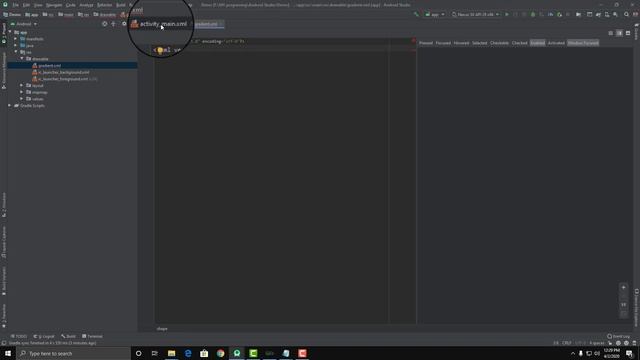Open Microsoft Edge from the taskbar
640x360 pixels.
pos(188,353)
